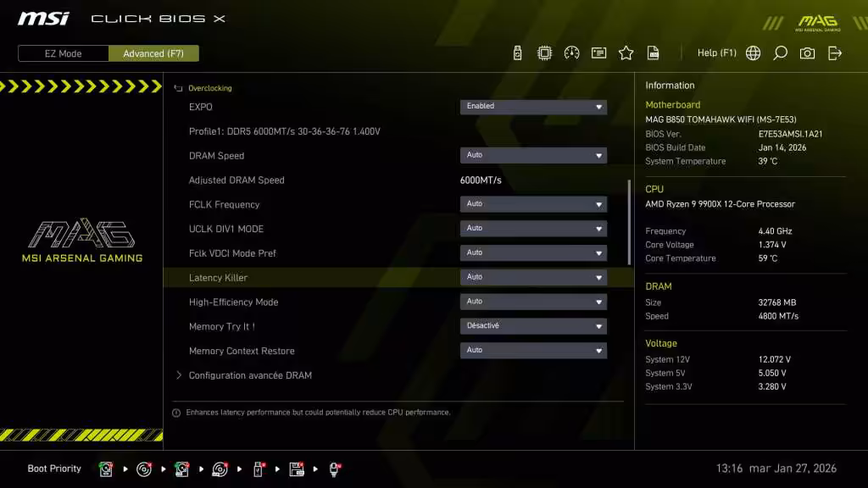This screenshot has height=488, width=868.
Task: Set EXPO profile to Enabled
Action: [x=533, y=106]
